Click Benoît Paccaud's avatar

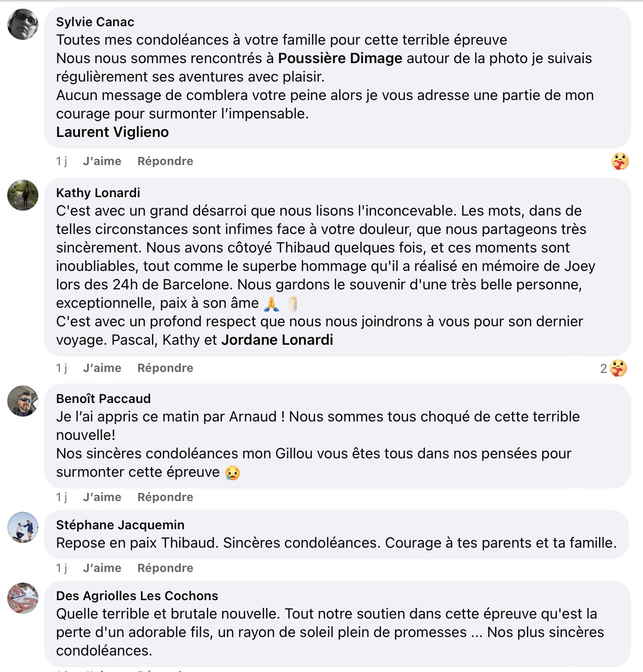pyautogui.click(x=23, y=401)
